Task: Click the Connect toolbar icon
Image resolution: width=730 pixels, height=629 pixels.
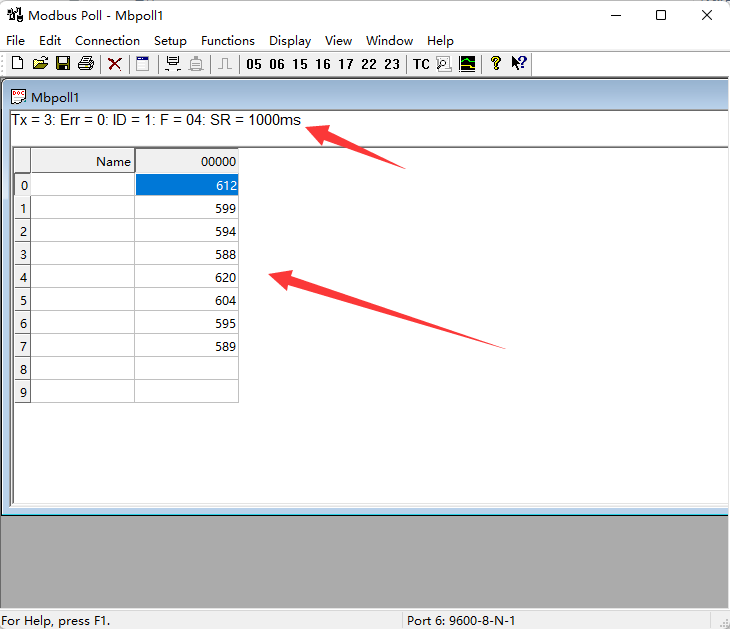Action: [173, 64]
